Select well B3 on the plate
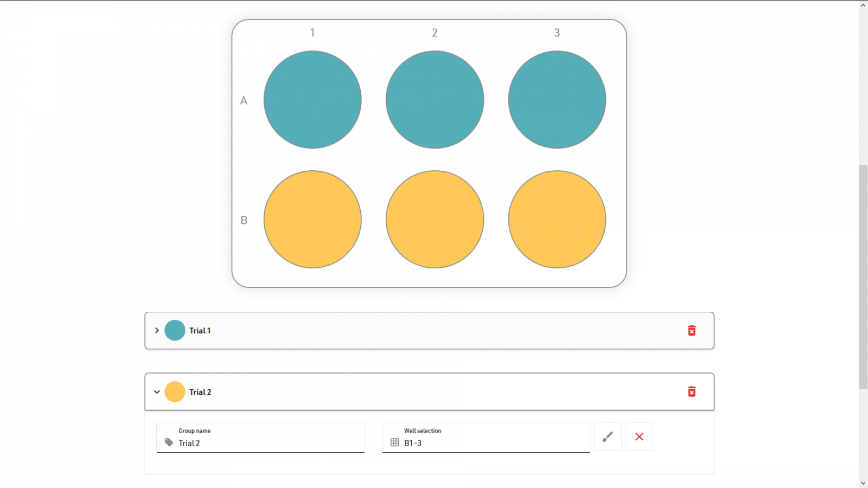The image size is (868, 488). point(557,220)
